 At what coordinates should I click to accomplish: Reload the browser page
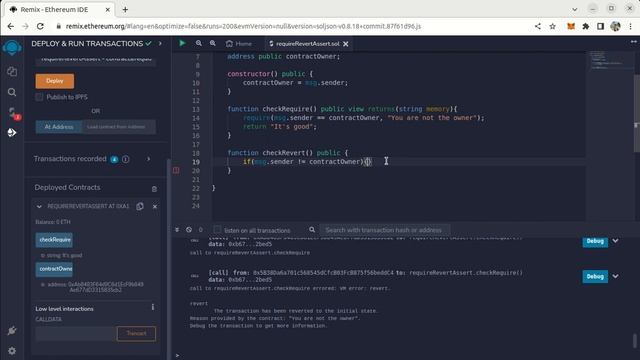point(40,26)
